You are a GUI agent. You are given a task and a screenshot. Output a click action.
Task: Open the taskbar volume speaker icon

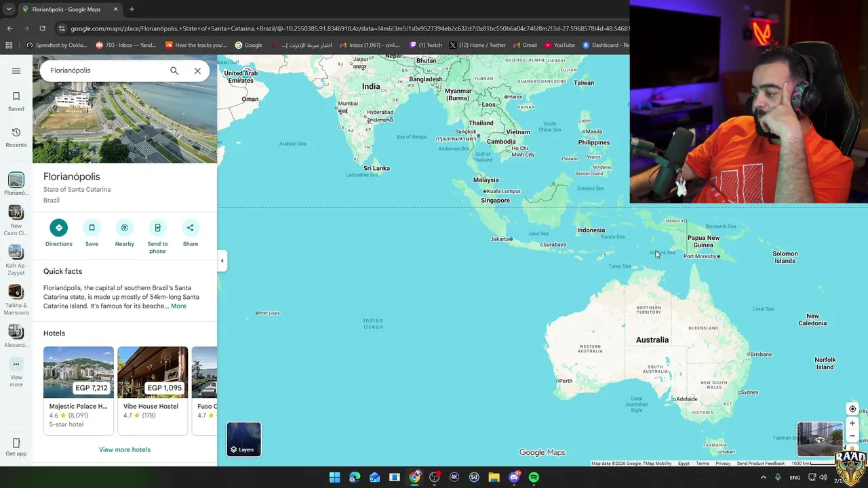click(823, 477)
